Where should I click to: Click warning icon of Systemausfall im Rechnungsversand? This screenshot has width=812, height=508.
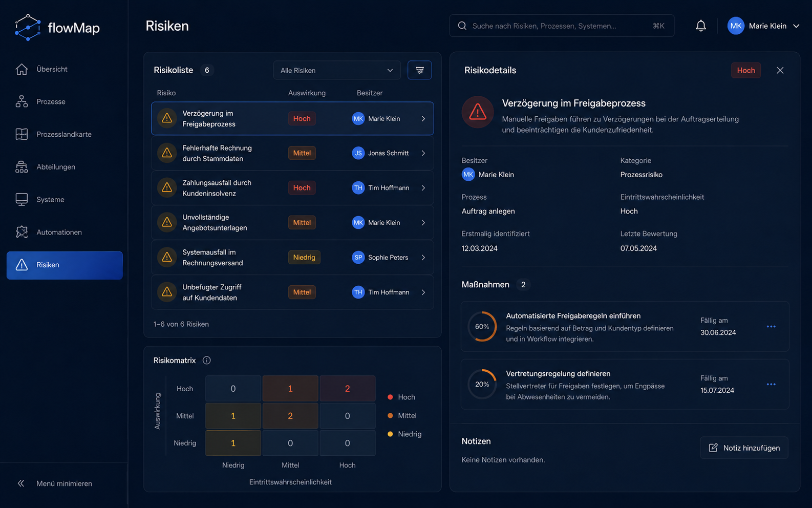click(x=167, y=258)
